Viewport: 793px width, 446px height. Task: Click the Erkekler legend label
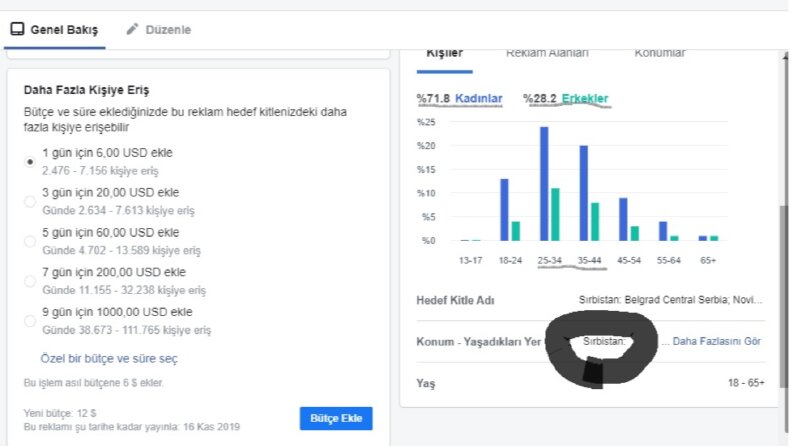pyautogui.click(x=585, y=98)
